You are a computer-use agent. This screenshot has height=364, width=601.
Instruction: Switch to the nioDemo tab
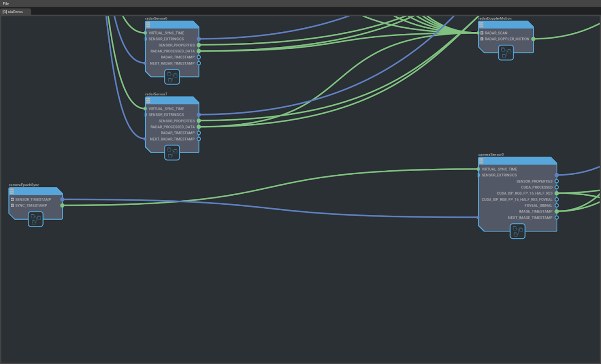[x=17, y=12]
